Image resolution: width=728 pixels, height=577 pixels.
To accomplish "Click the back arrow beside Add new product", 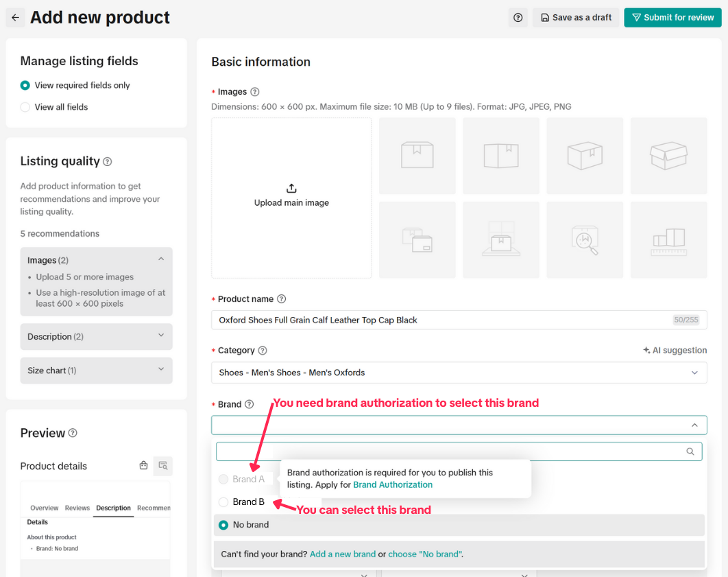I will (15, 18).
